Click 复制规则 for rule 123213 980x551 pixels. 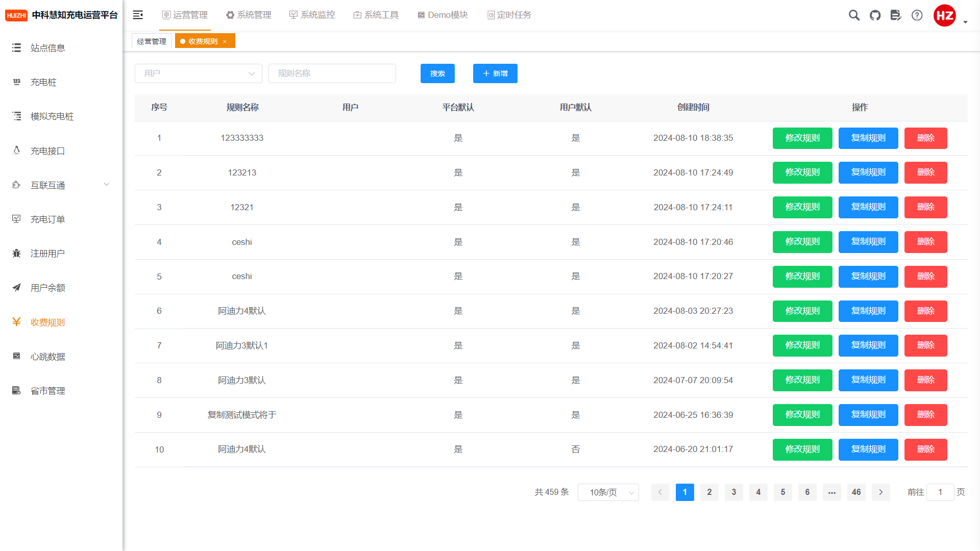pos(868,172)
